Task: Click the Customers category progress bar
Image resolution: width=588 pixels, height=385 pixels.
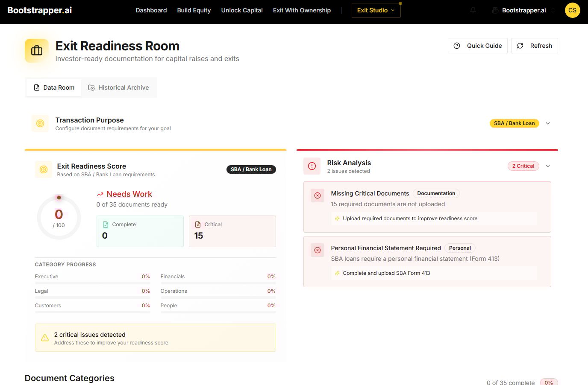Action: [92, 312]
